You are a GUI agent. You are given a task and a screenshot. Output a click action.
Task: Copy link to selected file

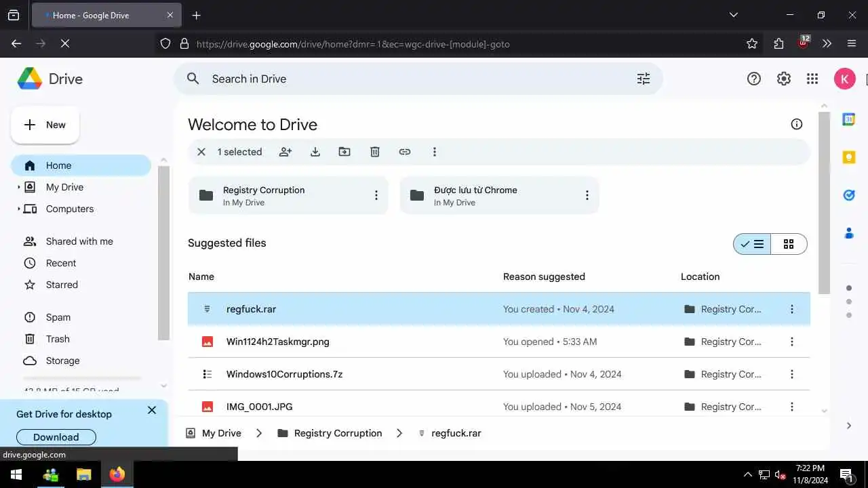point(405,152)
